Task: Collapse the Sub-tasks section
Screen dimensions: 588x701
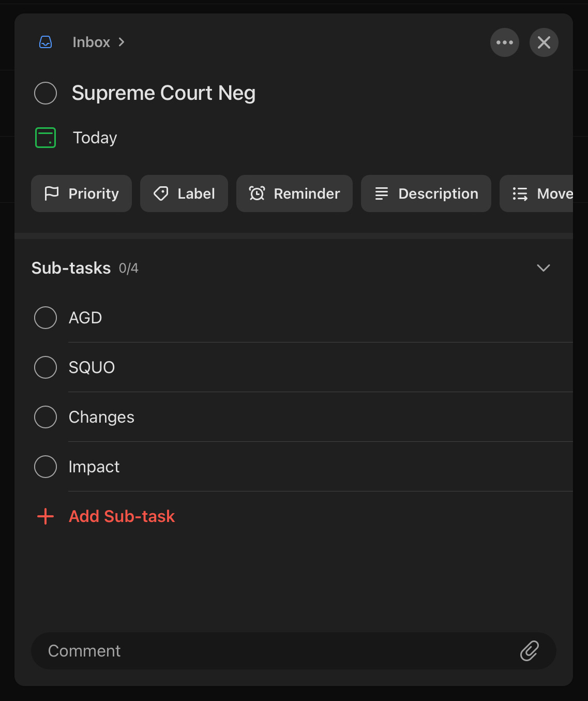Action: [543, 268]
